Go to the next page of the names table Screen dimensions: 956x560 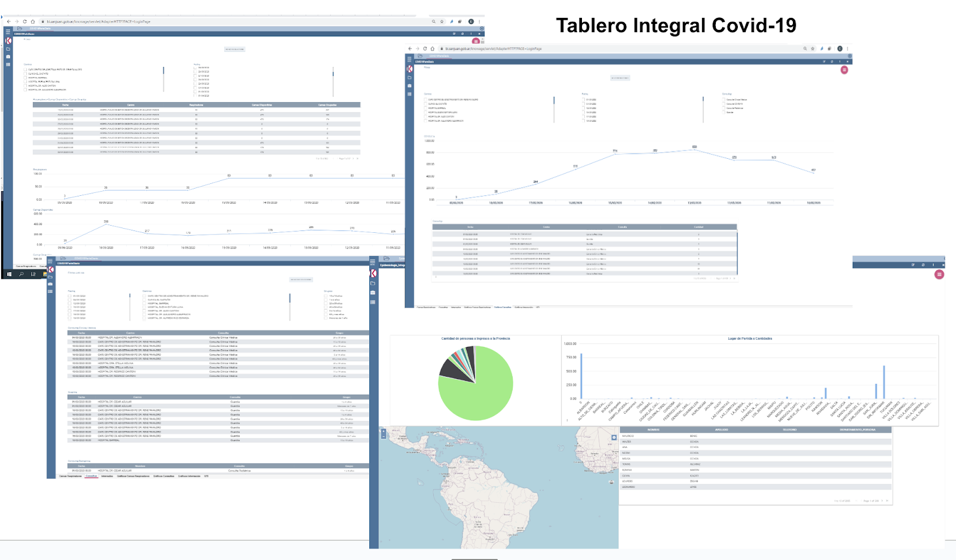[x=883, y=501]
